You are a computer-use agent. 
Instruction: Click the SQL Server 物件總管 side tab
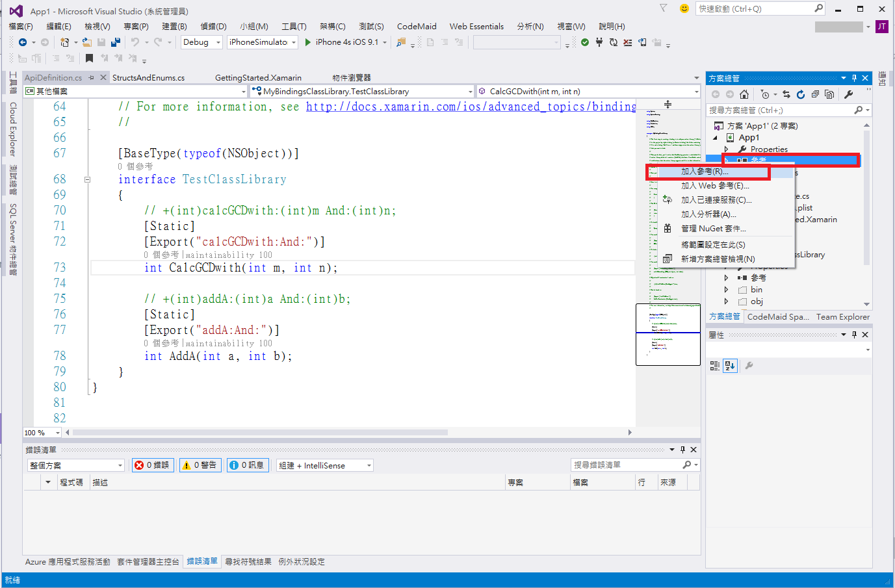click(x=12, y=240)
